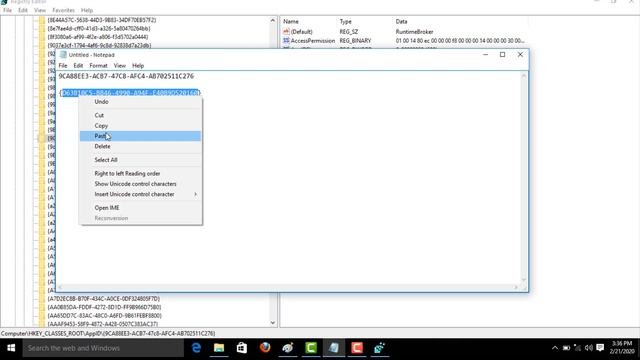Select key beginning {AA0B85DA-FDDF-4272
The image size is (640, 360).
pyautogui.click(x=104, y=307)
